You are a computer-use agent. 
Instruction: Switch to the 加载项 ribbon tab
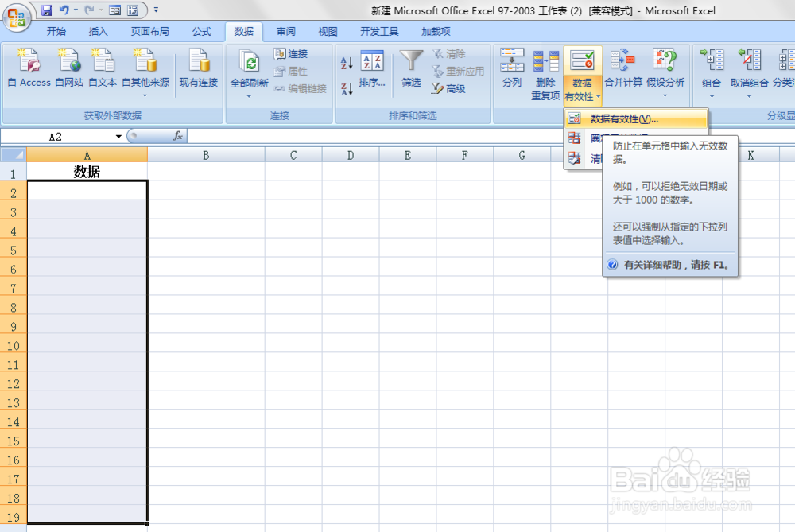pos(436,32)
